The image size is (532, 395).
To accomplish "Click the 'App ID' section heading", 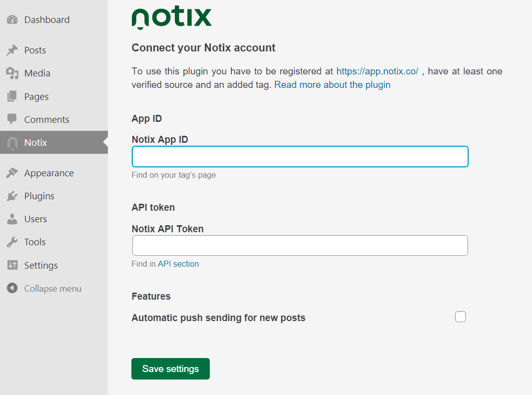I will pos(146,119).
